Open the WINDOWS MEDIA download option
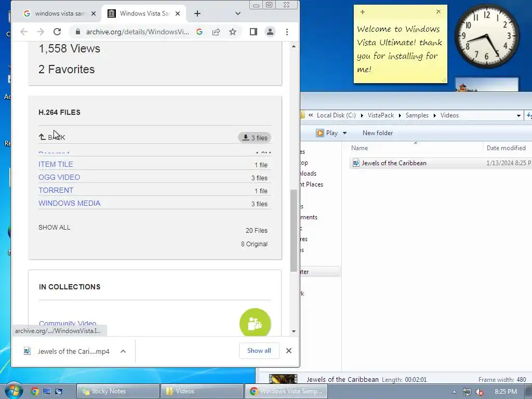 tap(70, 203)
